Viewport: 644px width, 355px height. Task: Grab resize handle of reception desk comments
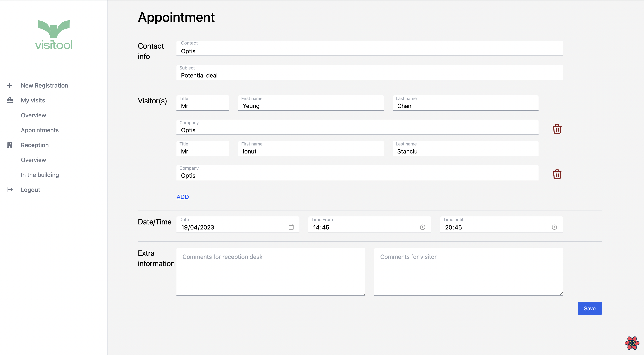(364, 294)
